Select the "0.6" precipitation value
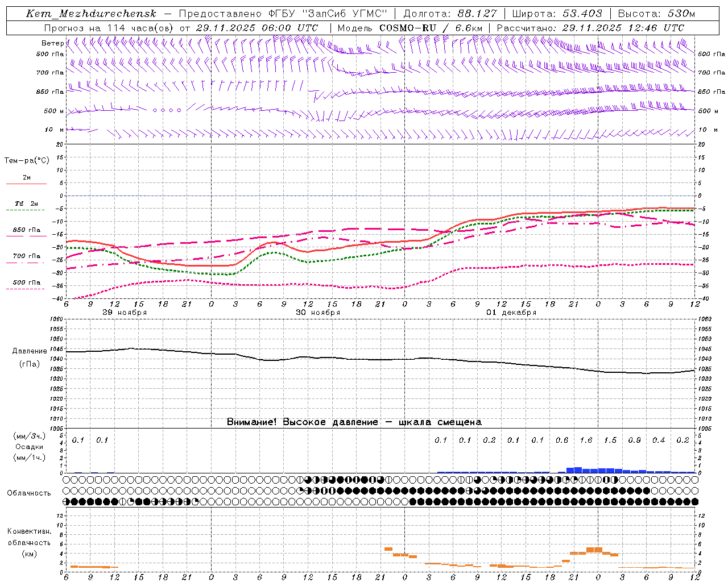This screenshot has height=582, width=728. (x=562, y=440)
